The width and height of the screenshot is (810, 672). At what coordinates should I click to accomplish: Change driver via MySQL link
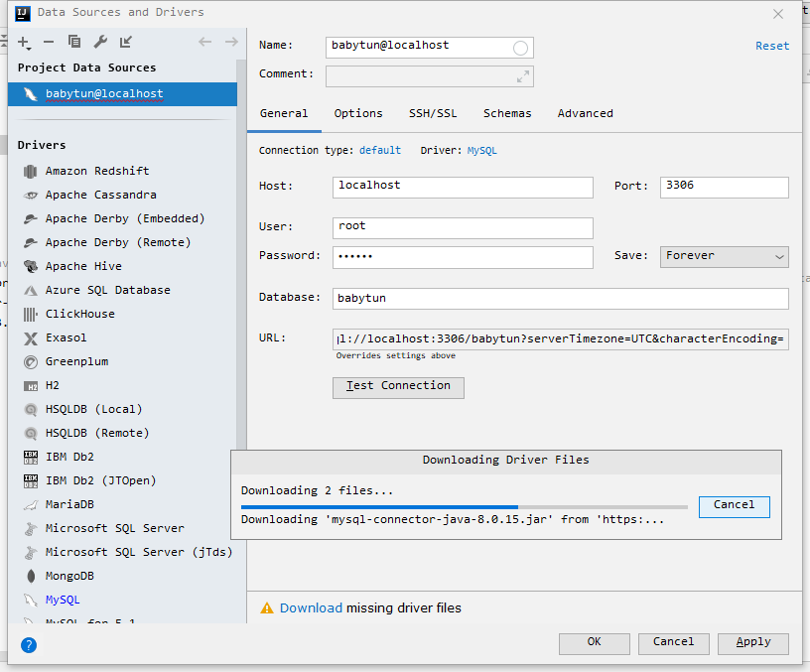(482, 150)
